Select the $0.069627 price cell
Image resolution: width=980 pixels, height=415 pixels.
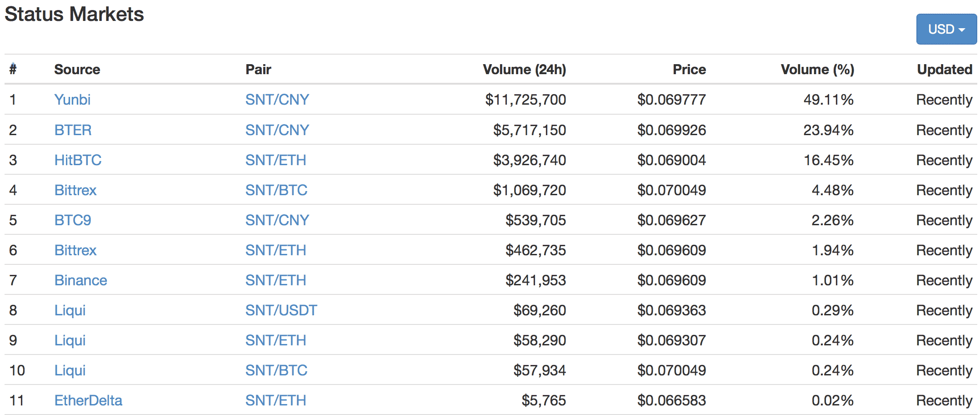pos(671,220)
